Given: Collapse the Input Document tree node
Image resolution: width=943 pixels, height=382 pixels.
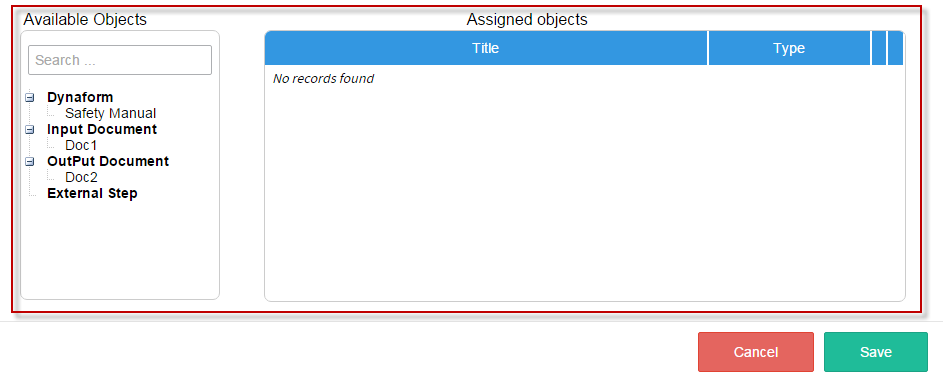Looking at the screenshot, I should point(30,129).
